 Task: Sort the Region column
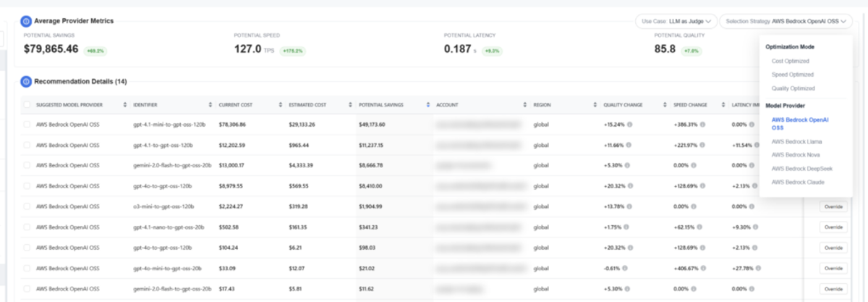(x=595, y=105)
